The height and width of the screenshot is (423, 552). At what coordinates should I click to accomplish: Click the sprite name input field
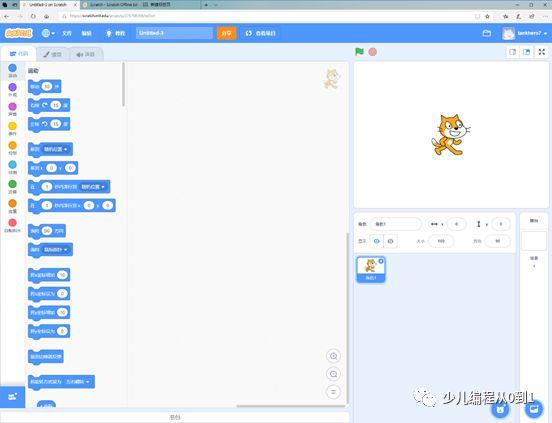396,224
